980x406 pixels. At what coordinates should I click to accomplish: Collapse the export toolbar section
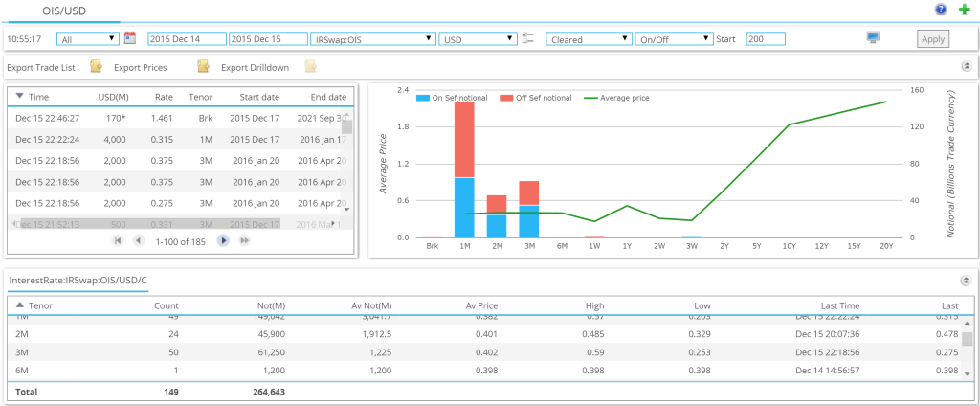pyautogui.click(x=966, y=66)
